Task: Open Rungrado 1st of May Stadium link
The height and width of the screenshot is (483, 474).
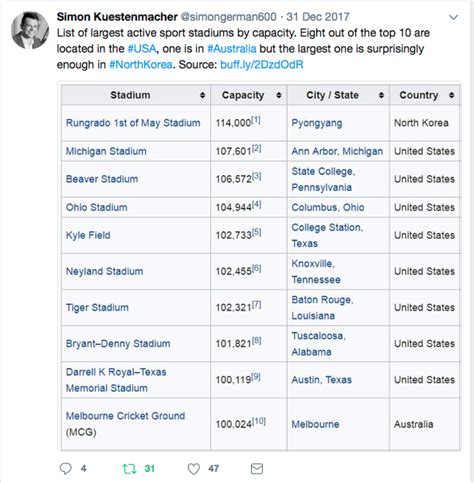Action: tap(133, 123)
